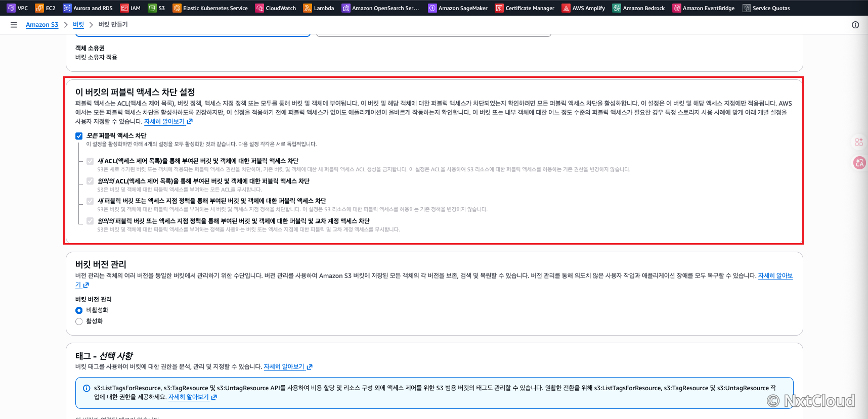Click the VPC label in shortcut bar

(23, 8)
